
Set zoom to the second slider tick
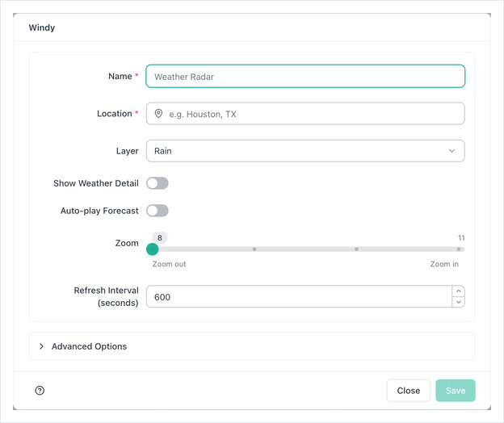(x=254, y=249)
